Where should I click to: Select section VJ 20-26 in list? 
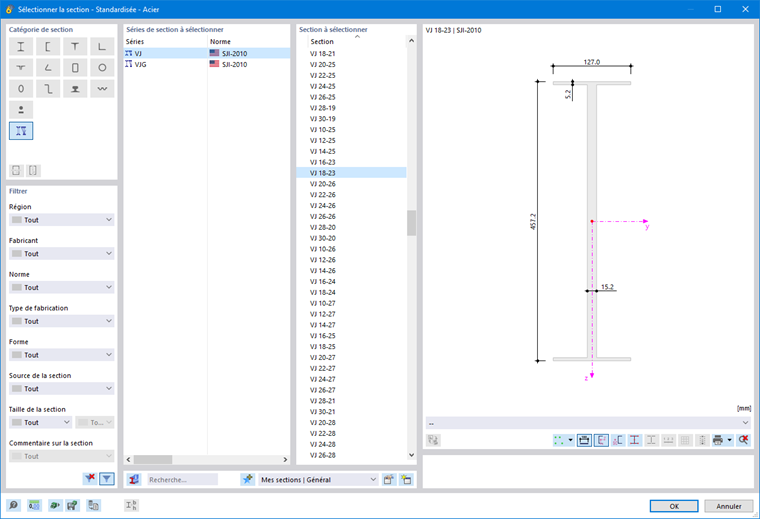(x=351, y=184)
